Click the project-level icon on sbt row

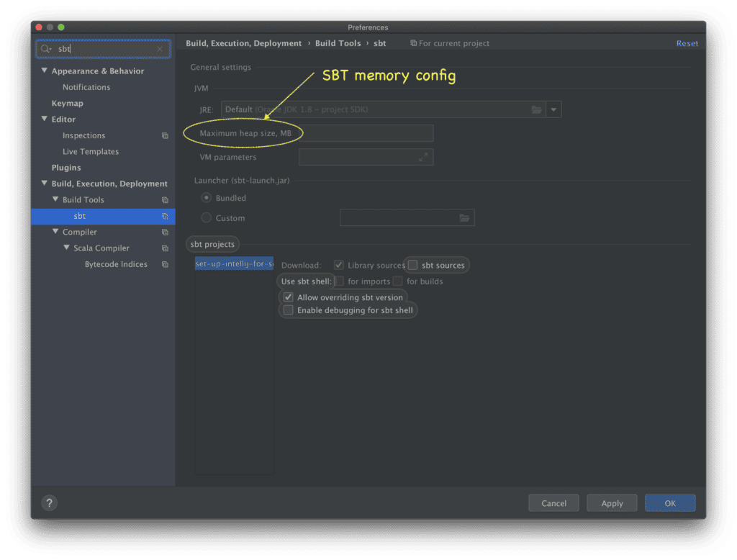(x=165, y=216)
